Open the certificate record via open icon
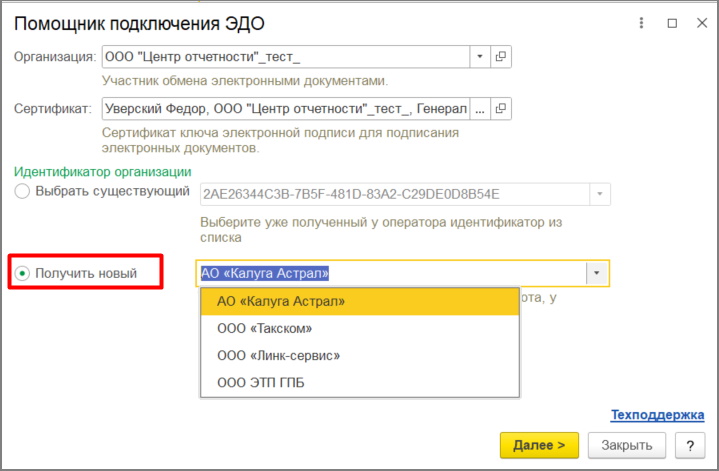Viewport: 719px width, 471px height. click(501, 109)
